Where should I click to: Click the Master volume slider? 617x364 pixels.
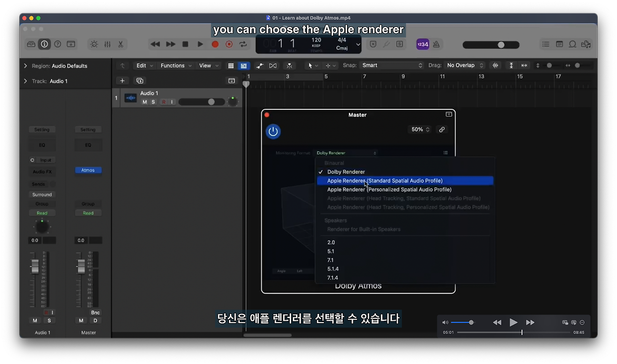(x=491, y=45)
